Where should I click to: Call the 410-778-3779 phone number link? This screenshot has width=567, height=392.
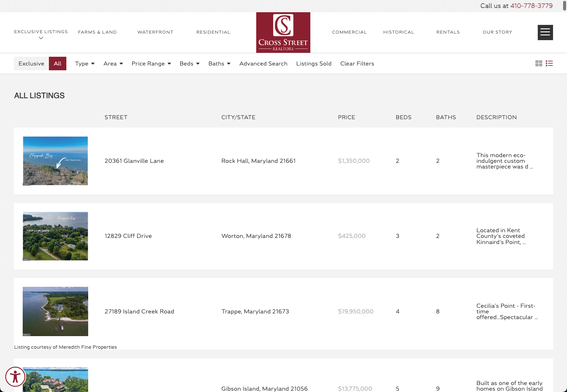click(x=531, y=6)
